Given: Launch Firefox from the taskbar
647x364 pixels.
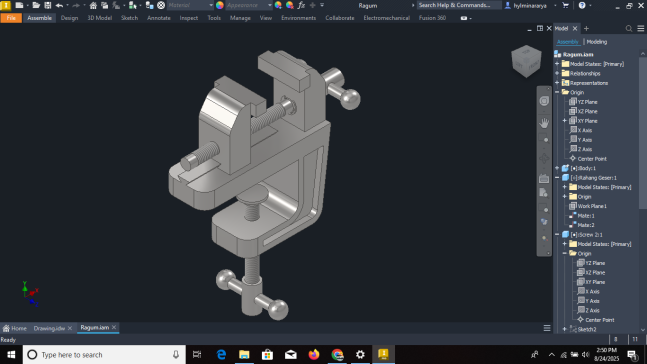Looking at the screenshot, I should pyautogui.click(x=314, y=355).
